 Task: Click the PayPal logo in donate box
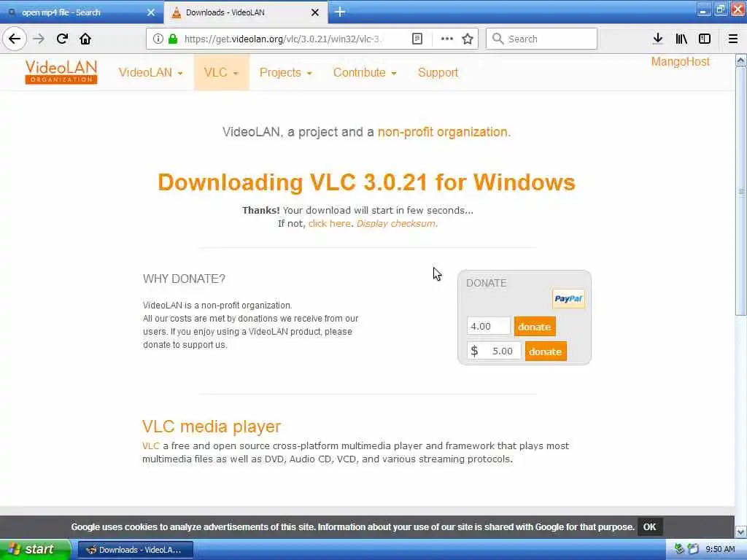(x=568, y=299)
